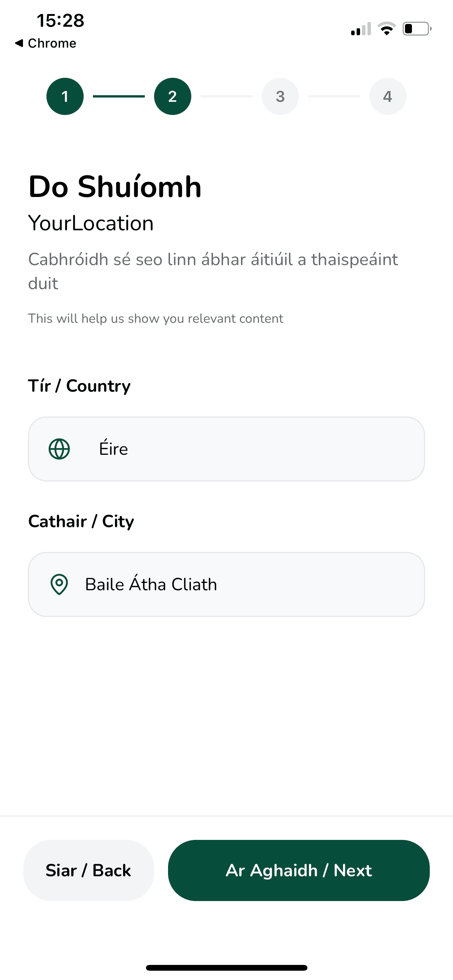Tap the cellular signal bars icon
453x980 pixels.
tap(361, 29)
